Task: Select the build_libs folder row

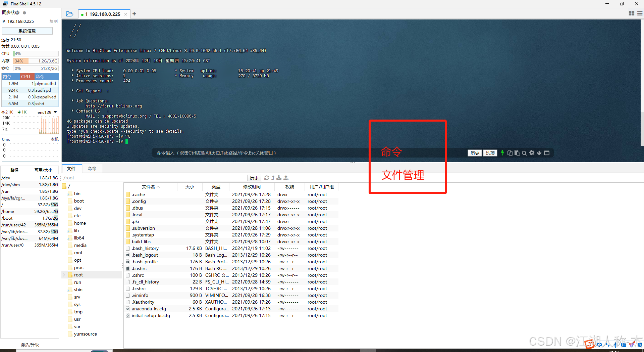Action: (231, 241)
